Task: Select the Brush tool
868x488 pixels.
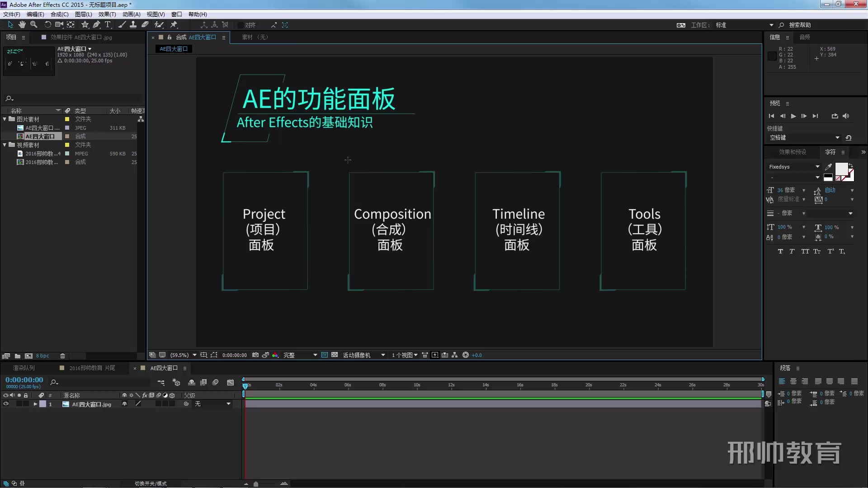Action: pos(122,25)
